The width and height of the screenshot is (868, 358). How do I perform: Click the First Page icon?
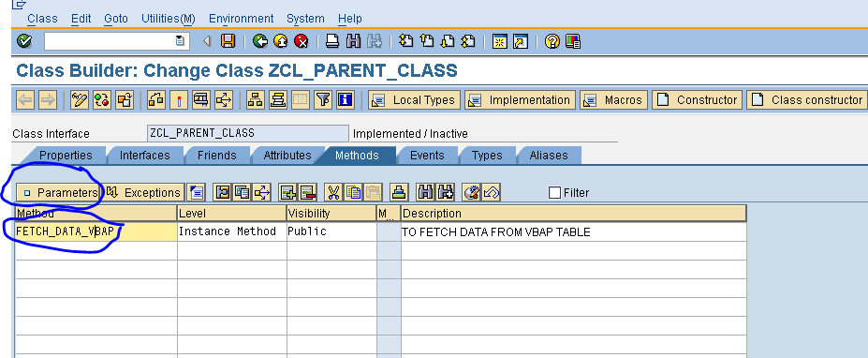[405, 41]
